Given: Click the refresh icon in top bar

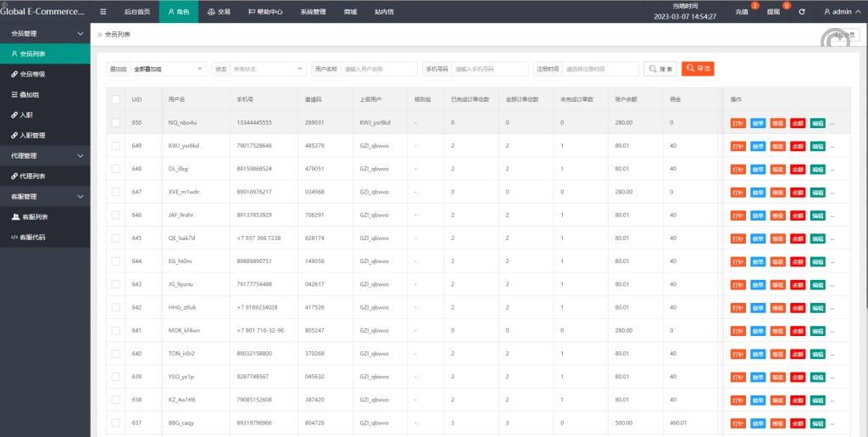Looking at the screenshot, I should [x=802, y=13].
